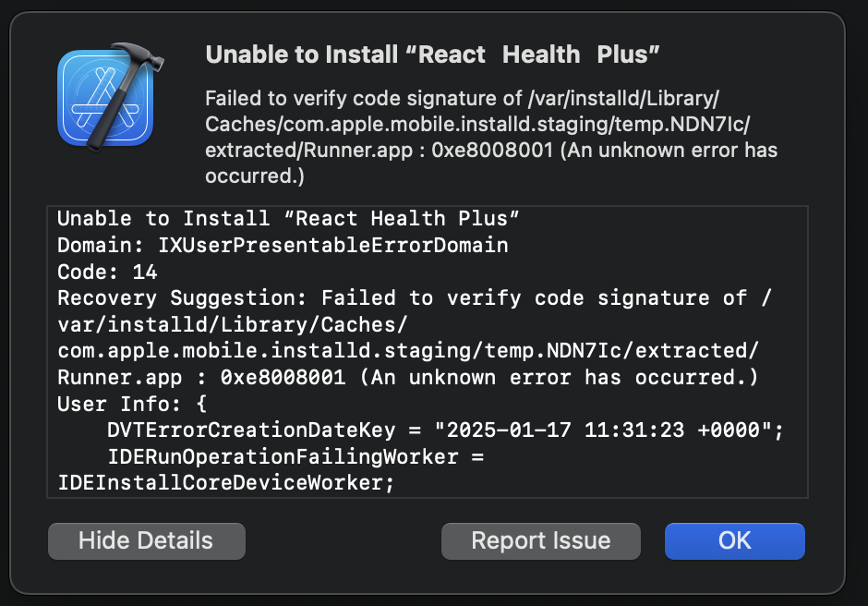Click the Recovery Suggestion line in details
868x606 pixels.
pos(415,298)
